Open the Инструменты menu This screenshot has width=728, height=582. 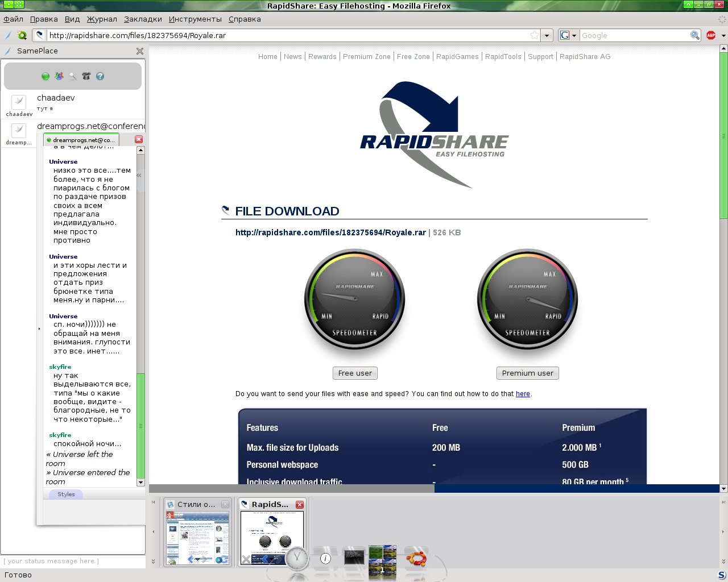click(x=195, y=19)
